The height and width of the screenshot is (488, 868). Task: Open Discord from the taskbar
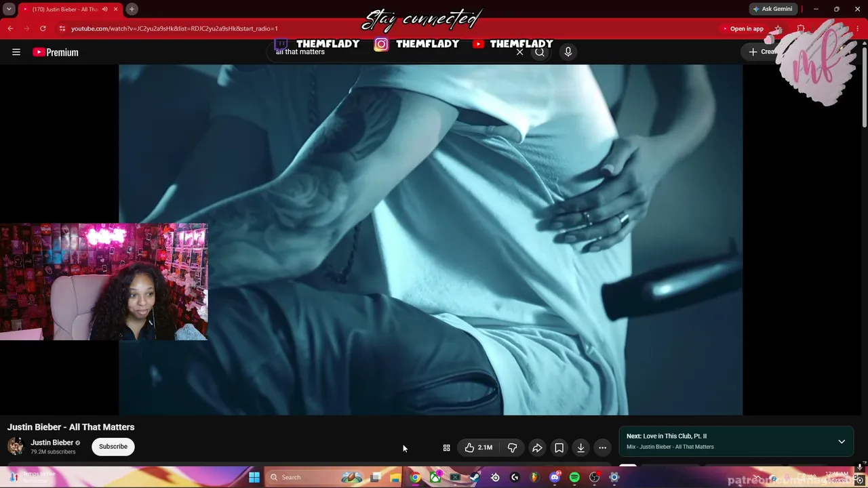555,477
